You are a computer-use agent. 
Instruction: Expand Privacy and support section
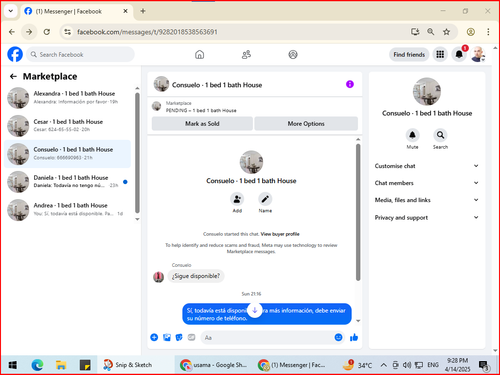427,217
